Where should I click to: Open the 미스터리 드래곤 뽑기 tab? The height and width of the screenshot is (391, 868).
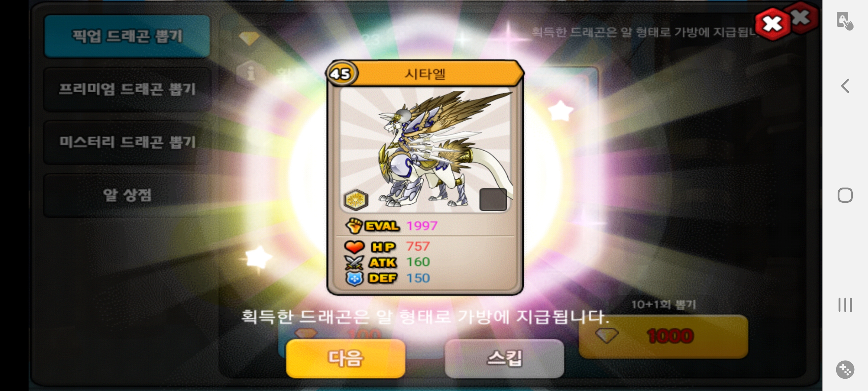click(x=127, y=142)
